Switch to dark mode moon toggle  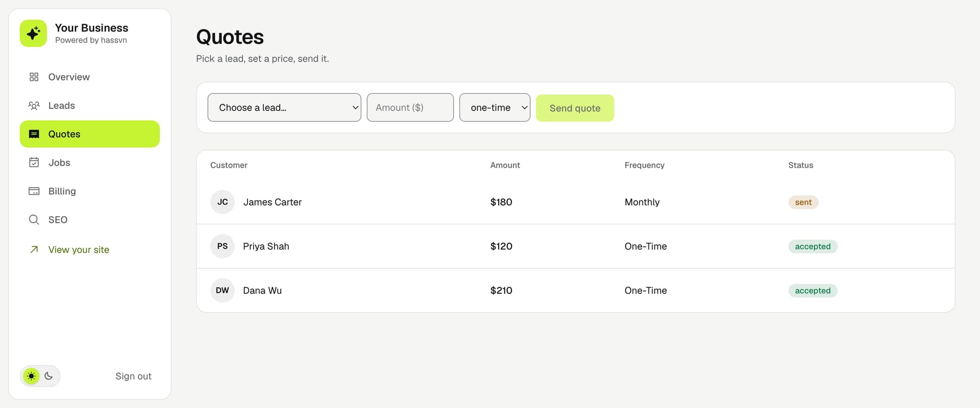[x=48, y=376]
